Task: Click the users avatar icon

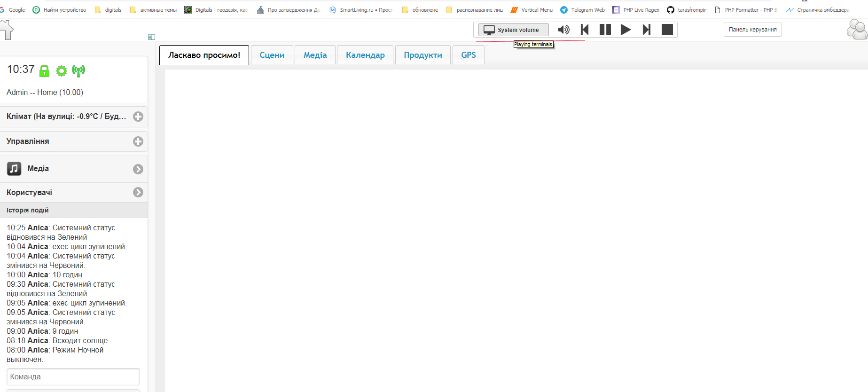Action: (x=857, y=30)
